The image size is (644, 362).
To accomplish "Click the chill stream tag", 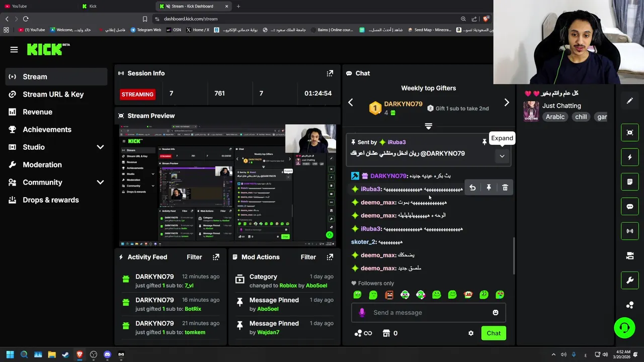I will click(x=581, y=117).
